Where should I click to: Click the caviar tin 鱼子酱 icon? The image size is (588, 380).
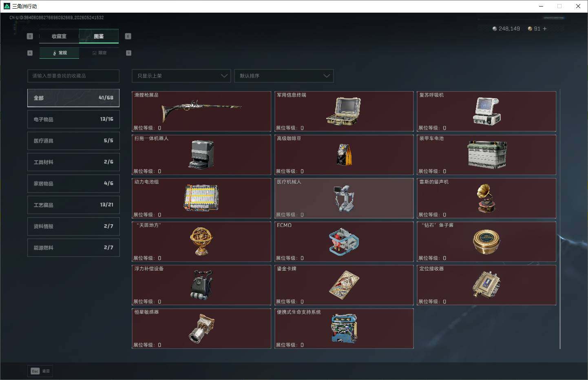point(486,241)
